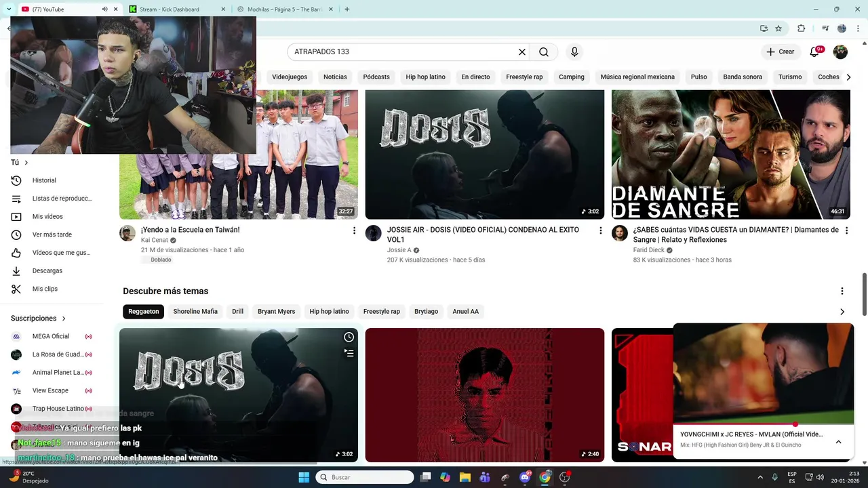Mute the YouTube tab via speaker icon
The image size is (868, 488).
click(104, 9)
